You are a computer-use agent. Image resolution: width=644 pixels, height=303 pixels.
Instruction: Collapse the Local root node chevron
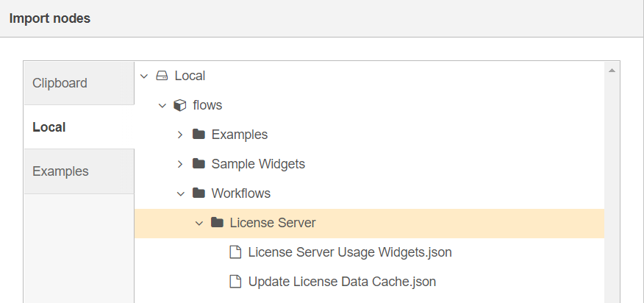[144, 76]
